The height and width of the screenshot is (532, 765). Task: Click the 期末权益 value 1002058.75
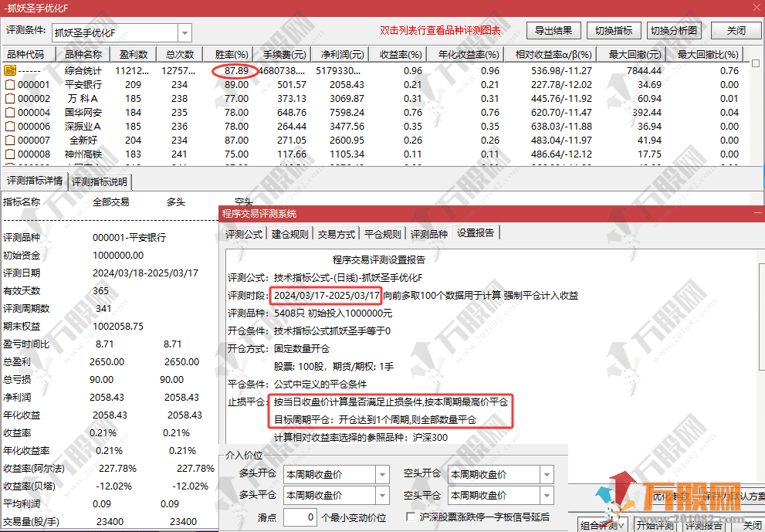(x=118, y=326)
